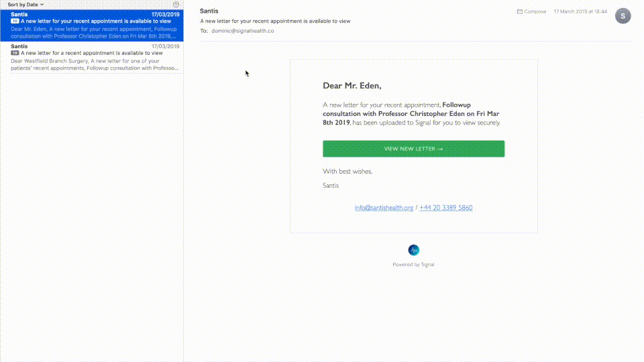Viewport: 644px width, 362px height.
Task: Click the TO badge on the selected message
Action: (x=15, y=21)
